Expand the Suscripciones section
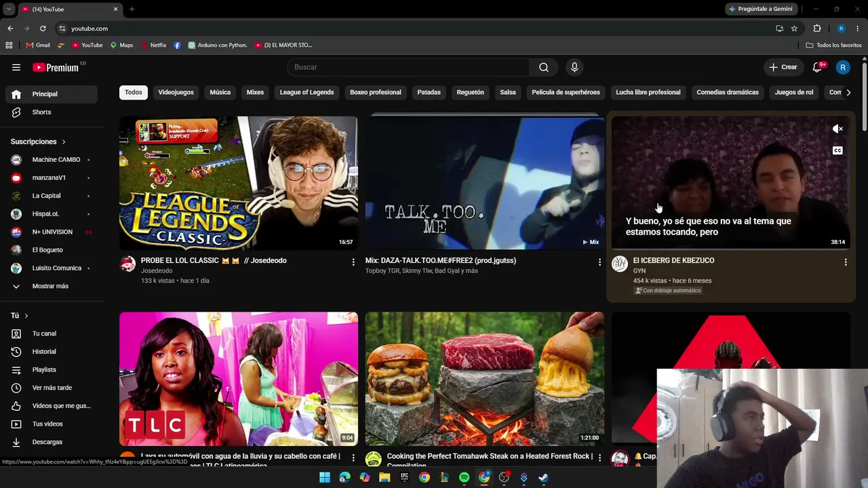Viewport: 868px width, 488px height. click(x=38, y=142)
